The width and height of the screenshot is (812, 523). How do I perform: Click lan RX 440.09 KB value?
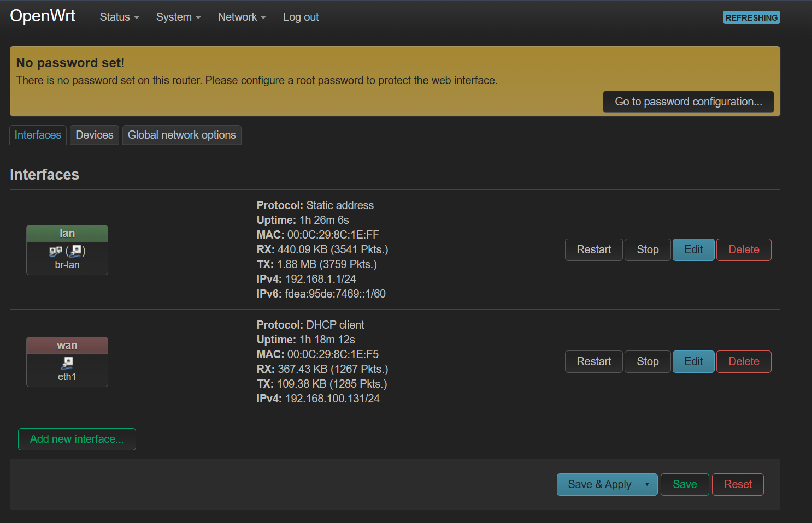[x=333, y=249]
